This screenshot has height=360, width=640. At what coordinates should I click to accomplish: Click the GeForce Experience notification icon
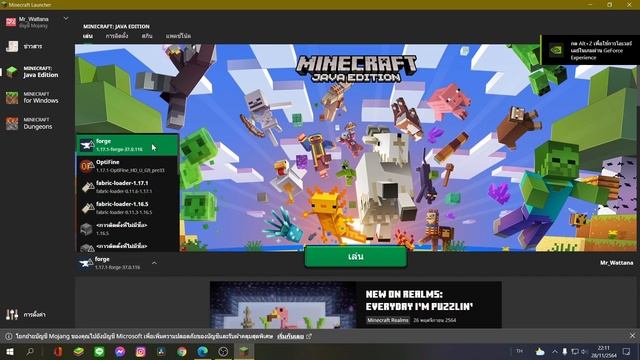click(x=556, y=50)
